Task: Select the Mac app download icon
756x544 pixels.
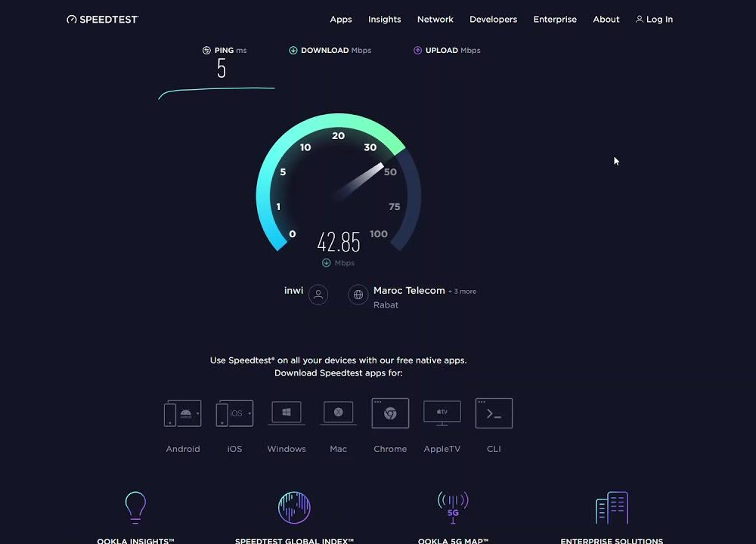Action: coord(338,413)
